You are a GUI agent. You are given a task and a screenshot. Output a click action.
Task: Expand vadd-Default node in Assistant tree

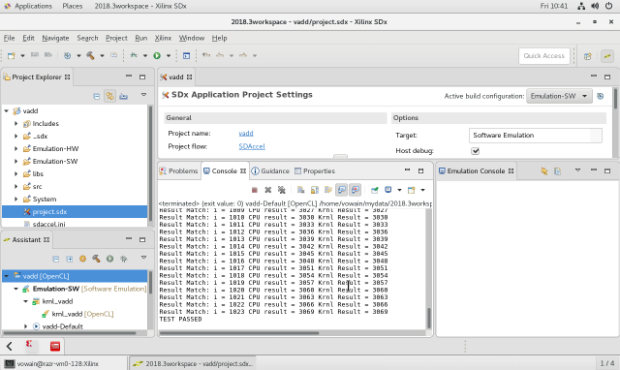click(26, 327)
